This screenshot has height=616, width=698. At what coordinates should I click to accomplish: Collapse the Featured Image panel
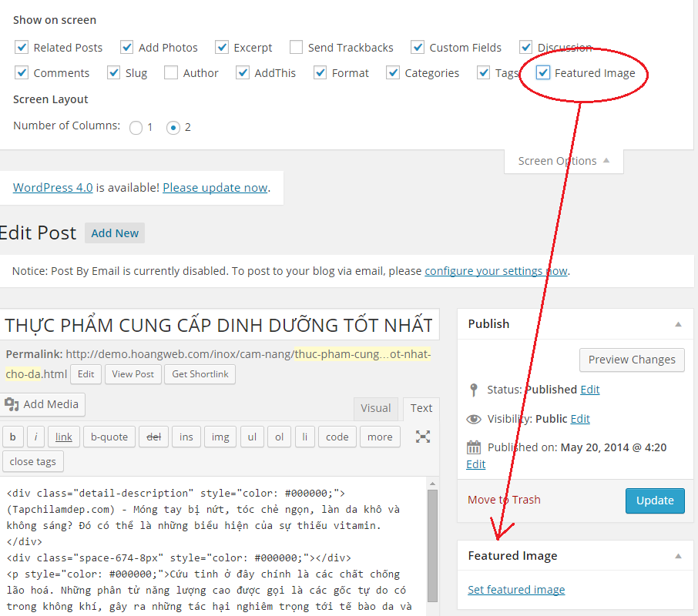click(x=679, y=555)
